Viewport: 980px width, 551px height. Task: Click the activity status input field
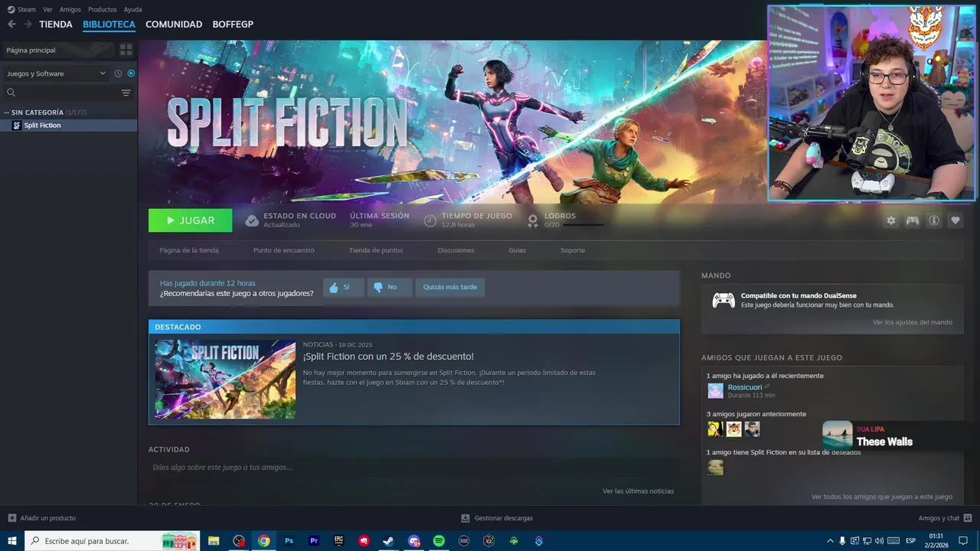click(413, 468)
